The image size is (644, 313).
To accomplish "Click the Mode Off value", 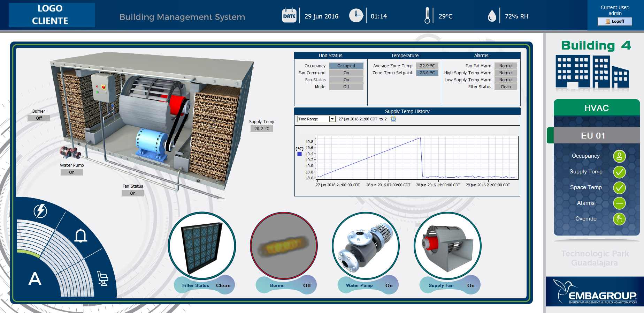I will pos(346,87).
